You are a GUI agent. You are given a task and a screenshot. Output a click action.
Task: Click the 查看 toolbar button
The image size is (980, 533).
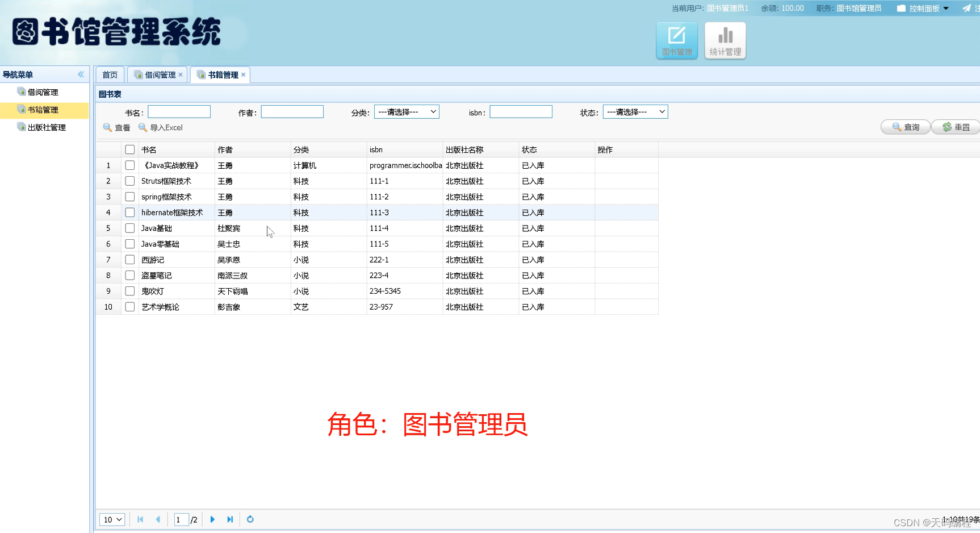(117, 128)
